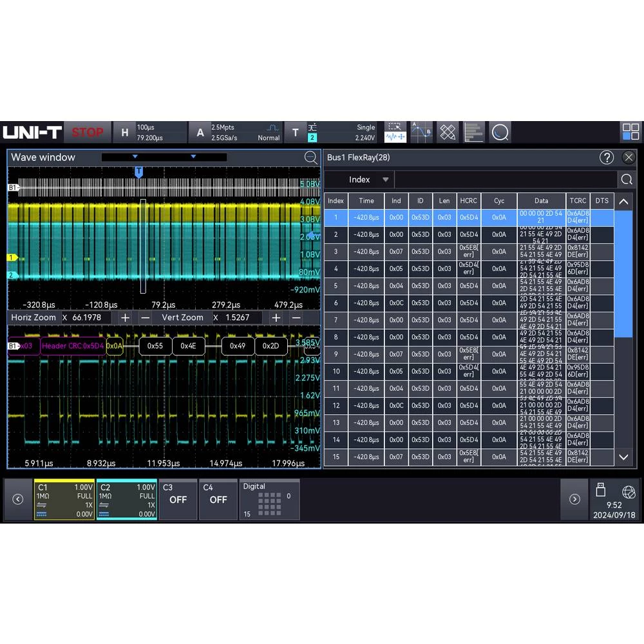This screenshot has height=644, width=644.
Task: Select table row with index 1
Action: point(469,218)
